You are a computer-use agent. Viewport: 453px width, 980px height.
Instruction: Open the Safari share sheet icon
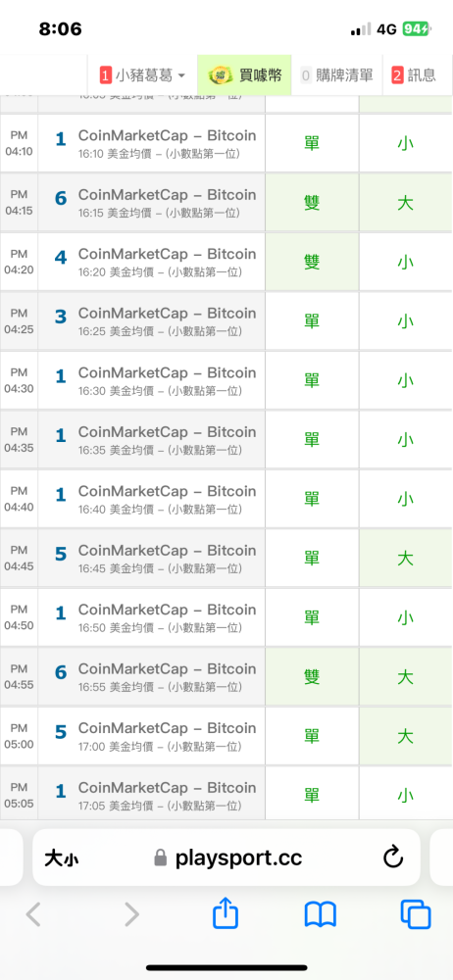point(226,915)
